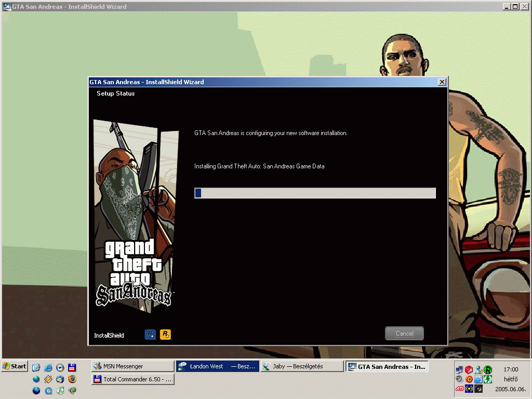Click the setup icon in the outer title bar
532x399 pixels.
pos(7,6)
